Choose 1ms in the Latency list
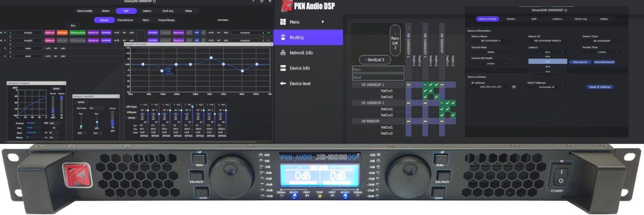644x215 pixels. [x=547, y=71]
